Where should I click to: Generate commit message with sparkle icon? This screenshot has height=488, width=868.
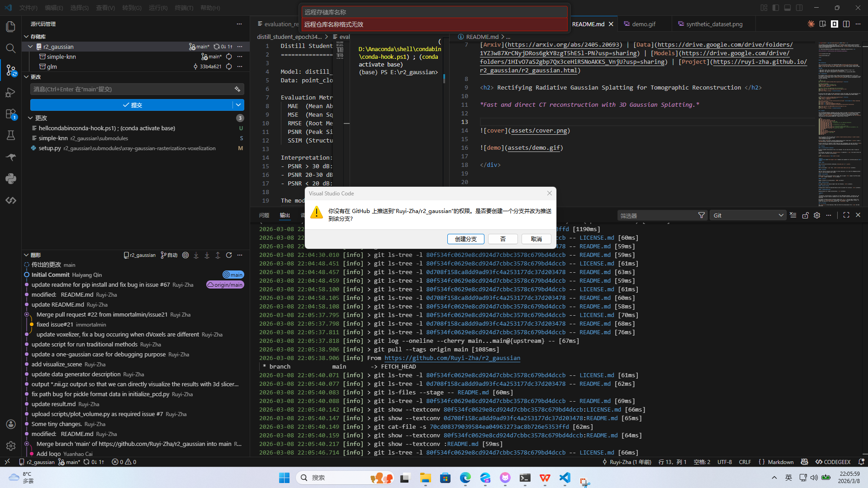pos(237,89)
